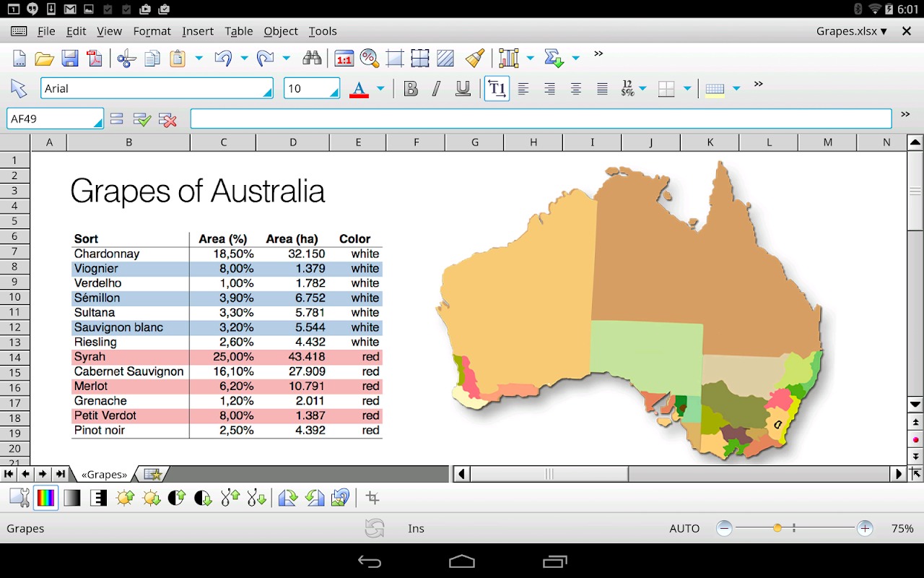Export as PDF using the toolbar icon

pos(95,59)
